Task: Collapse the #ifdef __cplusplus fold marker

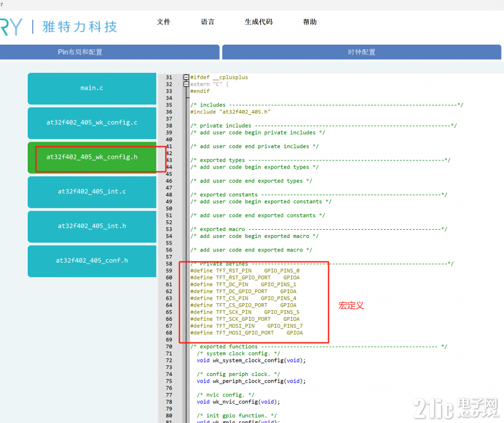Action: tap(186, 77)
